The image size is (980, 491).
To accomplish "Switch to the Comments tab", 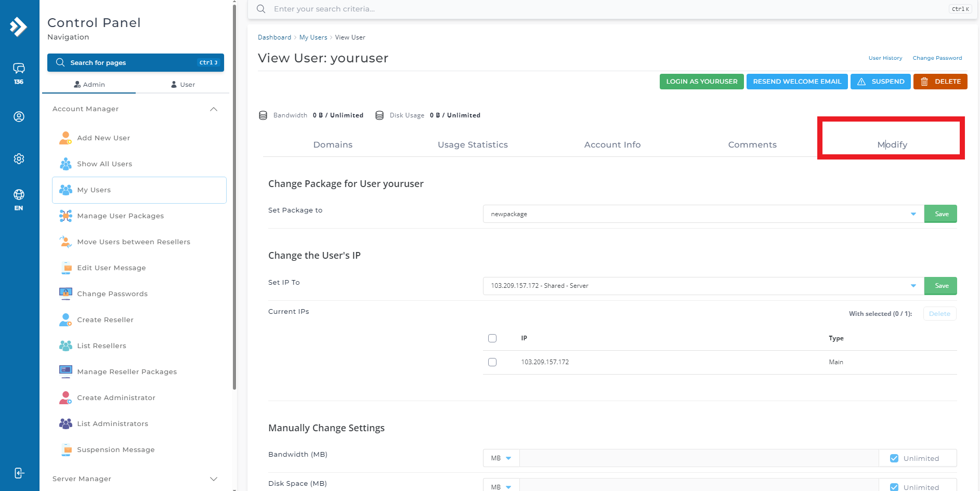I will [x=752, y=145].
